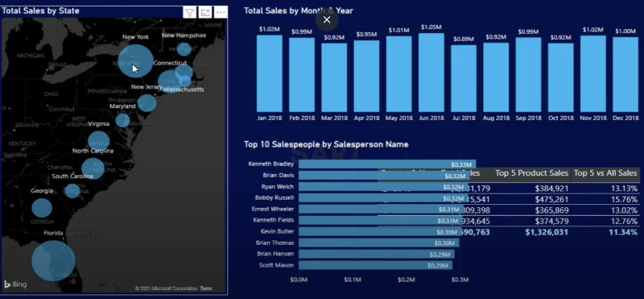Click the Mar 2018 sales column
644x299 pixels.
pos(334,77)
